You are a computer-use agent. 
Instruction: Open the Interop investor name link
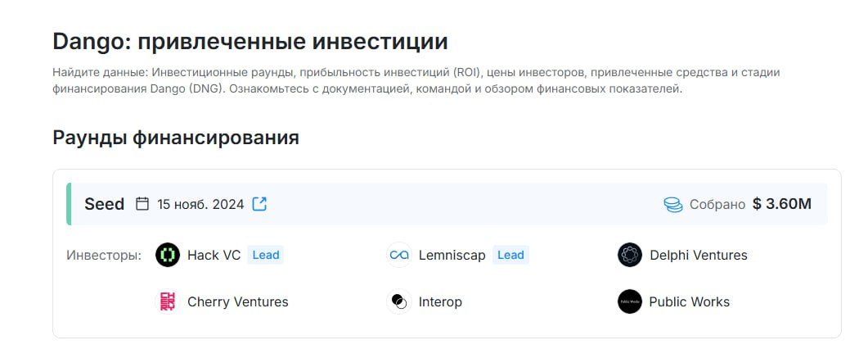pyautogui.click(x=440, y=302)
